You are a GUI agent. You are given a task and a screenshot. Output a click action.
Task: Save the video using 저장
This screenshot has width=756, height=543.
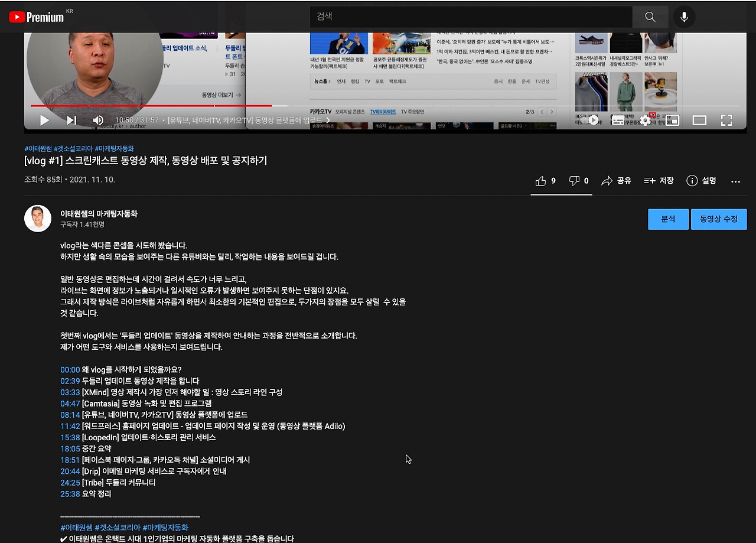pos(659,181)
